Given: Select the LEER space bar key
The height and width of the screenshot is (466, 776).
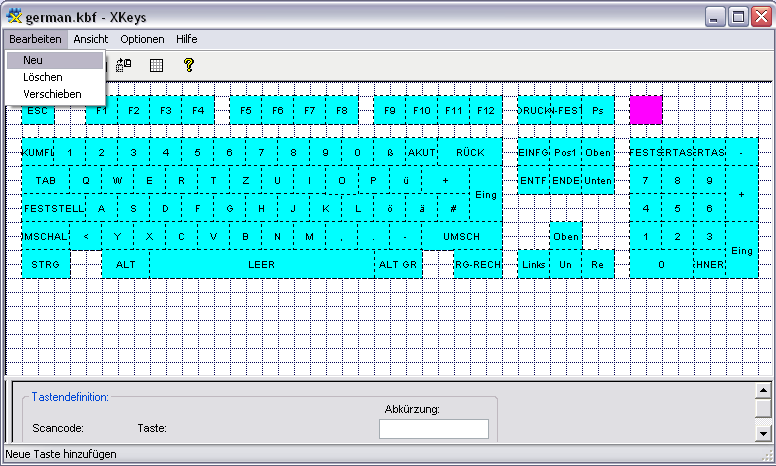Looking at the screenshot, I should (261, 265).
